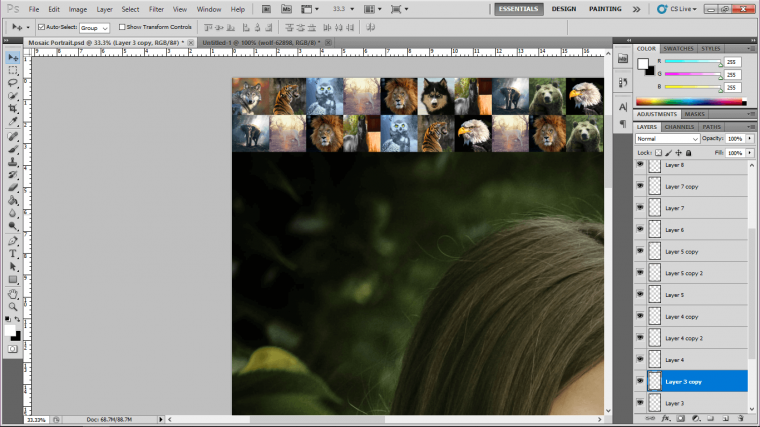Launch Mini Bridge from application bar
The height and width of the screenshot is (427, 760).
[x=286, y=9]
